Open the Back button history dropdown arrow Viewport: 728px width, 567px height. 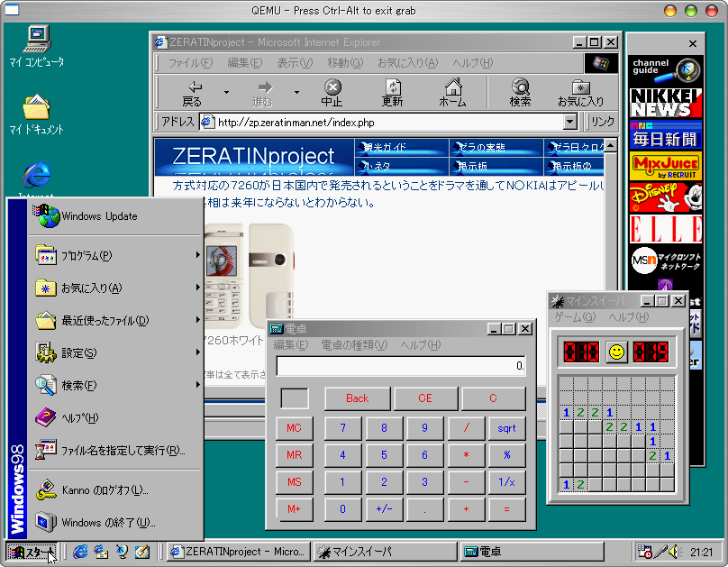point(226,93)
